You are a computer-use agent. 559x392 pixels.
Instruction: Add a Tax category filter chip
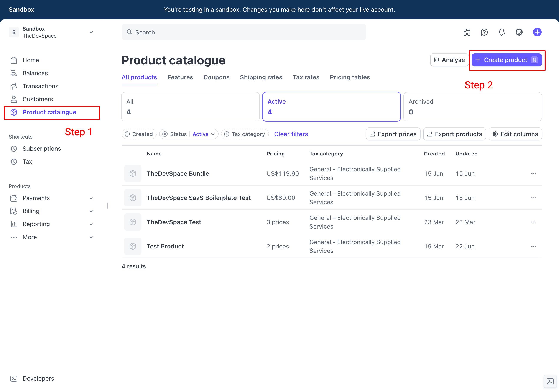[x=245, y=134]
